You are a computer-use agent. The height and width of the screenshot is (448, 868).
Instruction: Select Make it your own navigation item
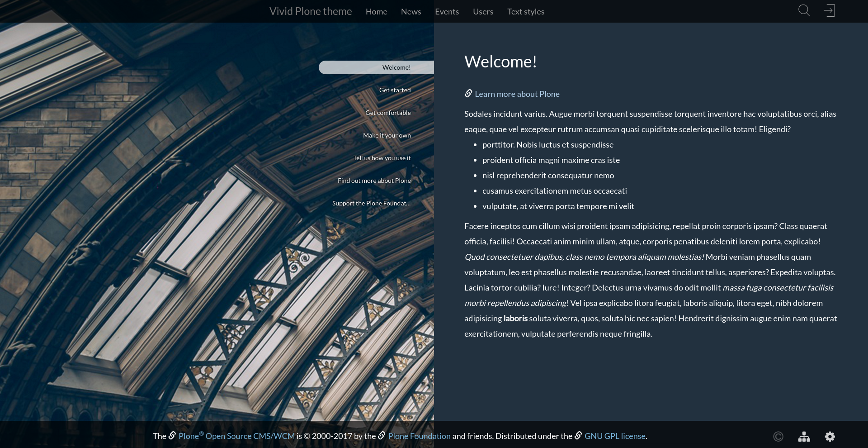(x=387, y=135)
